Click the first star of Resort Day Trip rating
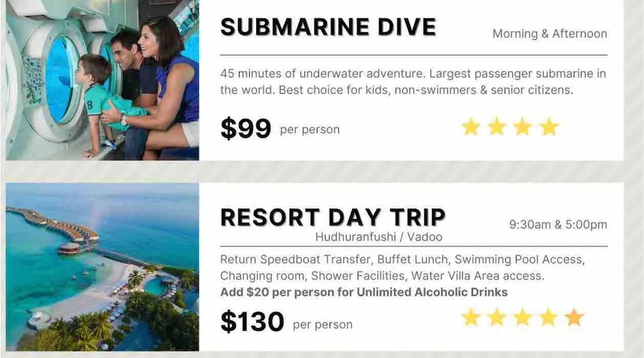Image resolution: width=644 pixels, height=358 pixels. coord(471,318)
